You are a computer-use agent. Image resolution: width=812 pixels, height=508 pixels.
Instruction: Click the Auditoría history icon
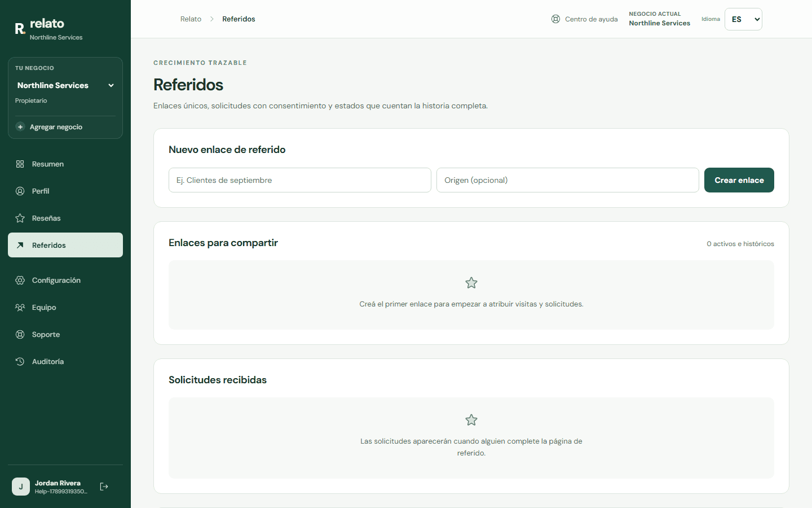[20, 362]
